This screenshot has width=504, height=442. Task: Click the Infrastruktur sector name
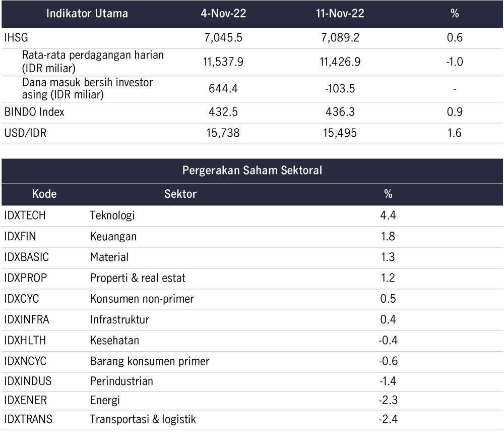click(x=119, y=320)
